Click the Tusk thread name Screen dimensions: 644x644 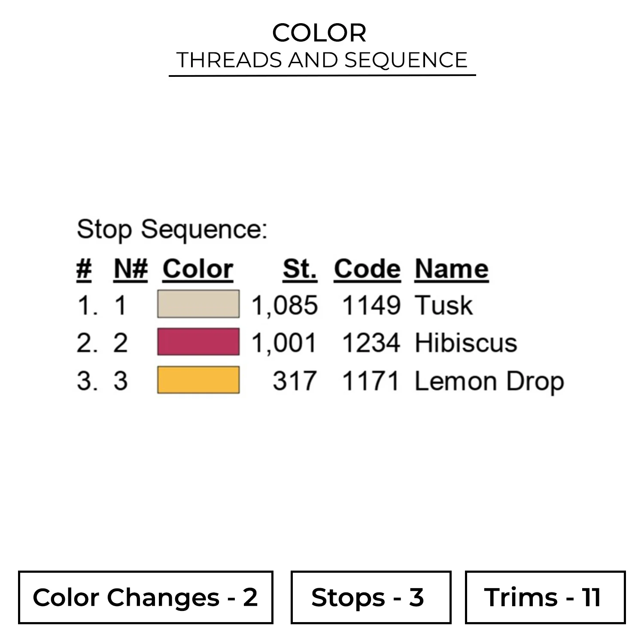pyautogui.click(x=444, y=305)
